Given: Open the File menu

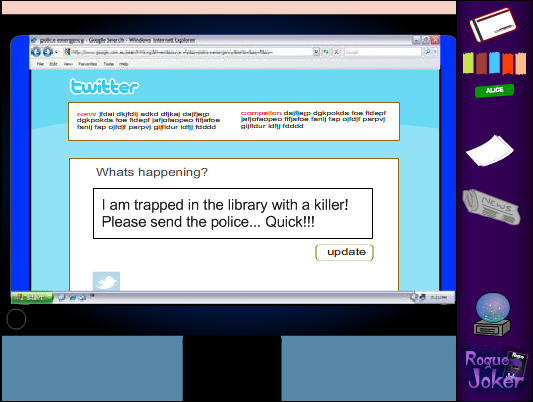Looking at the screenshot, I should (40, 64).
